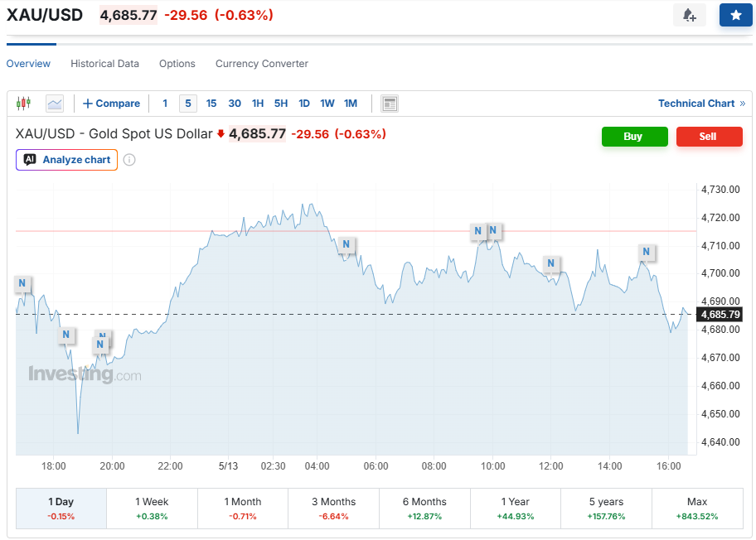Viewport: 756px width, 540px height.
Task: Select the 5 minute interval
Action: (188, 103)
